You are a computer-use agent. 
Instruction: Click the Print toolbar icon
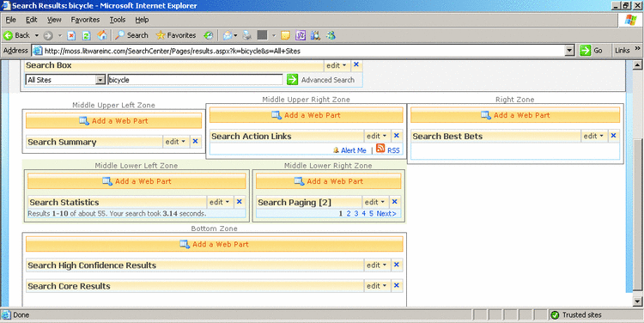tap(246, 36)
